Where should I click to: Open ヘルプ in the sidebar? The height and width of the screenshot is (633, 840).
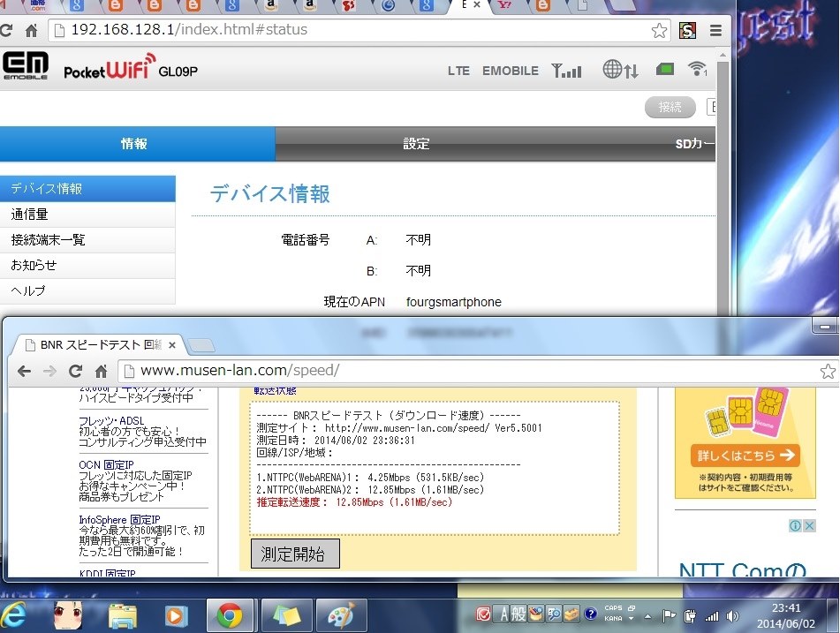click(x=87, y=290)
